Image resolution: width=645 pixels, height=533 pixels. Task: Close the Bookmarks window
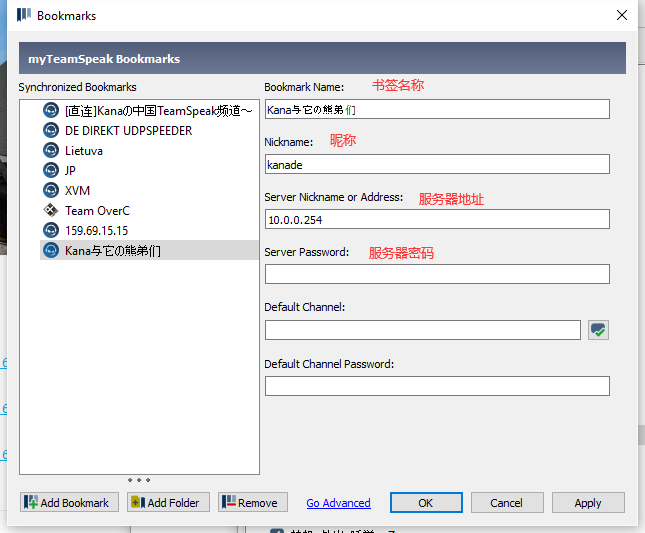(x=622, y=15)
